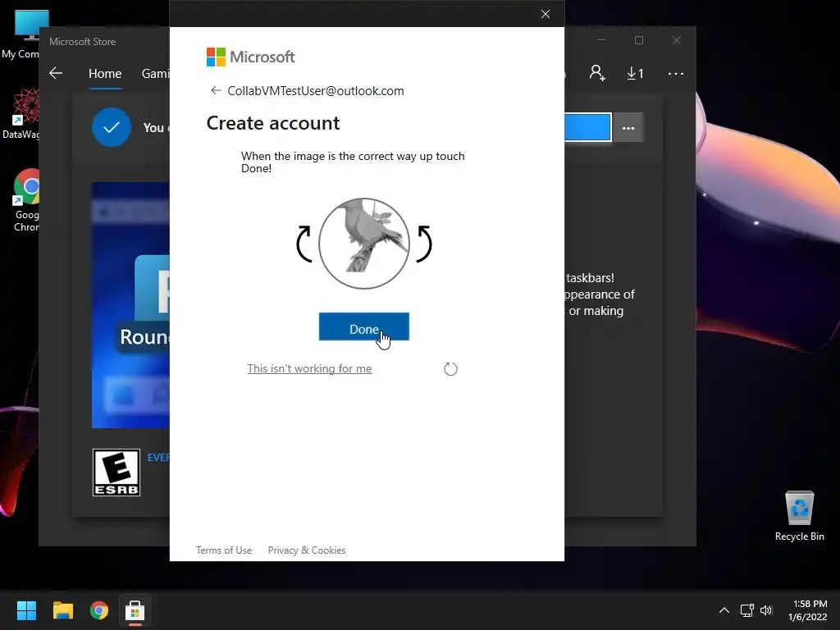Open the Store 'See more' ellipsis menu
The width and height of the screenshot is (840, 630).
(x=676, y=73)
